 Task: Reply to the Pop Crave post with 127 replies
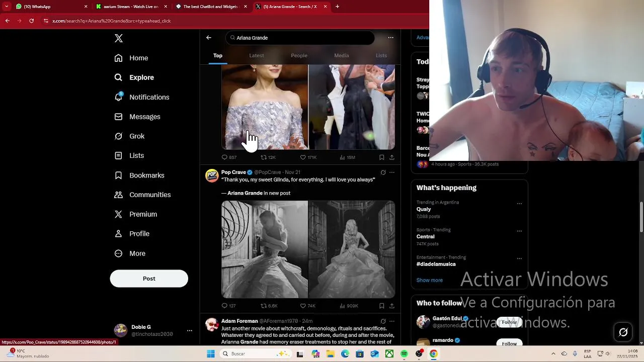point(229,306)
